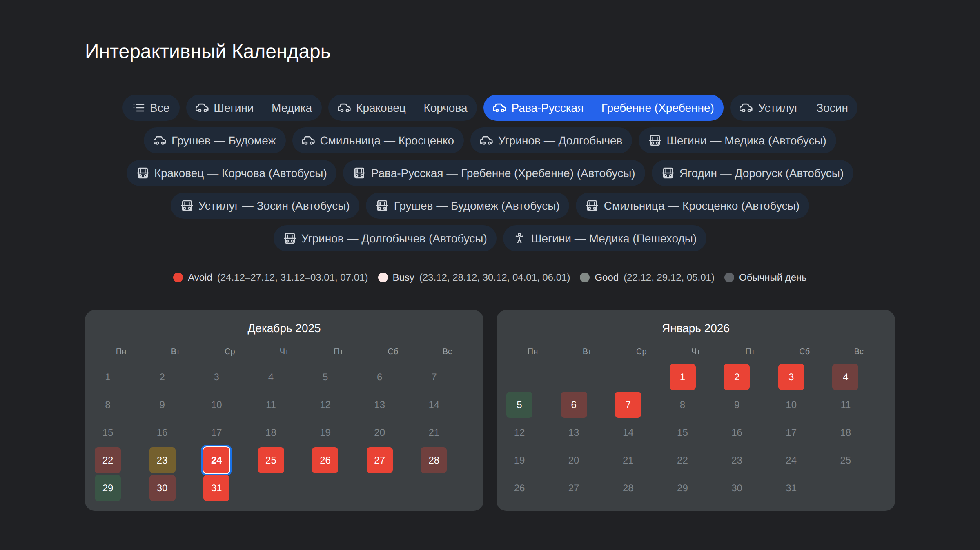Image resolution: width=980 pixels, height=550 pixels.
Task: Select the Рава-Русская — Гребенне (Хребенне) filter
Action: coord(603,108)
